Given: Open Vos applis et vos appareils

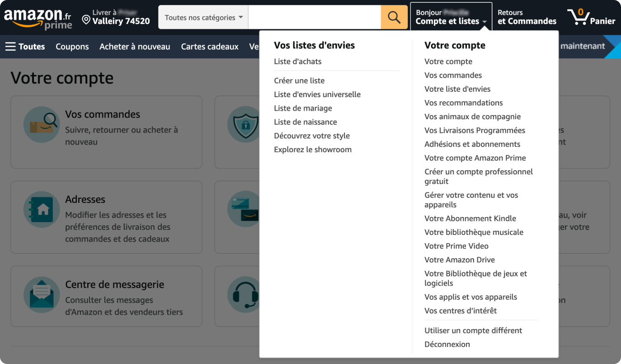Looking at the screenshot, I should [470, 297].
